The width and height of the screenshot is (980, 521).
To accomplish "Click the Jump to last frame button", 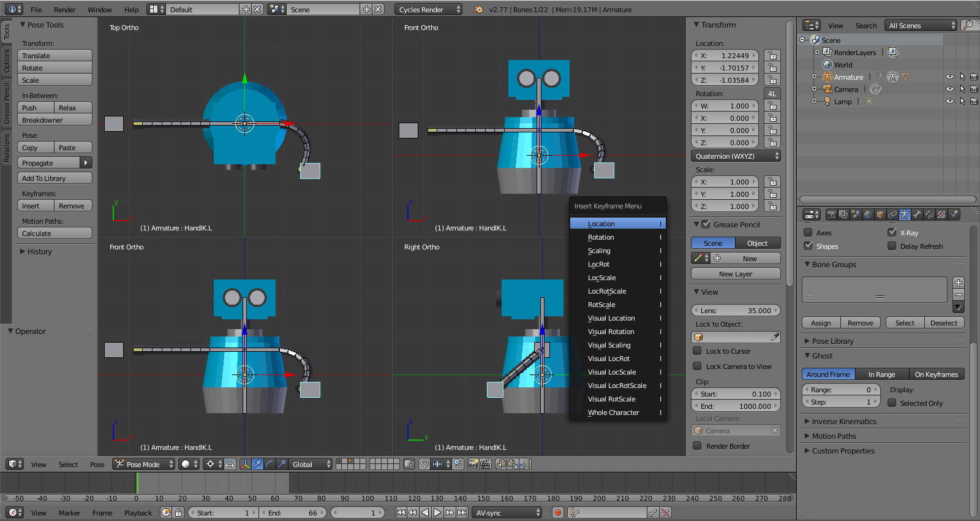I will 462,512.
